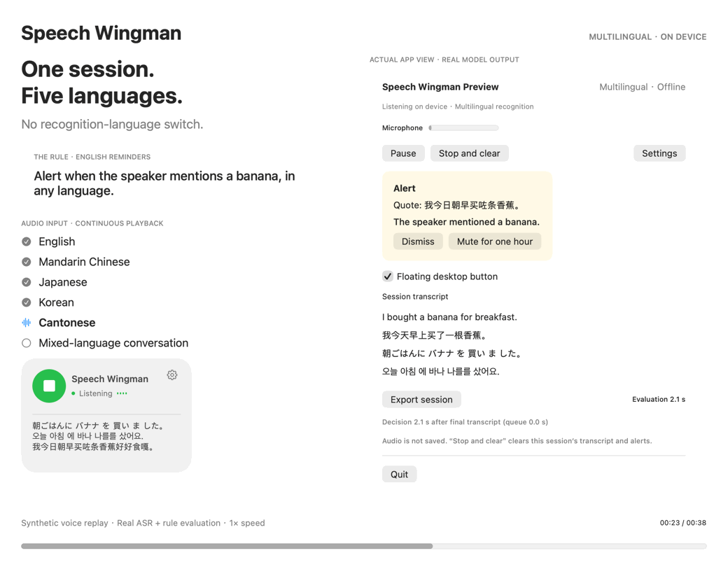Click the checkmark icon beside English
Screen dimensions: 728x574
pyautogui.click(x=27, y=241)
